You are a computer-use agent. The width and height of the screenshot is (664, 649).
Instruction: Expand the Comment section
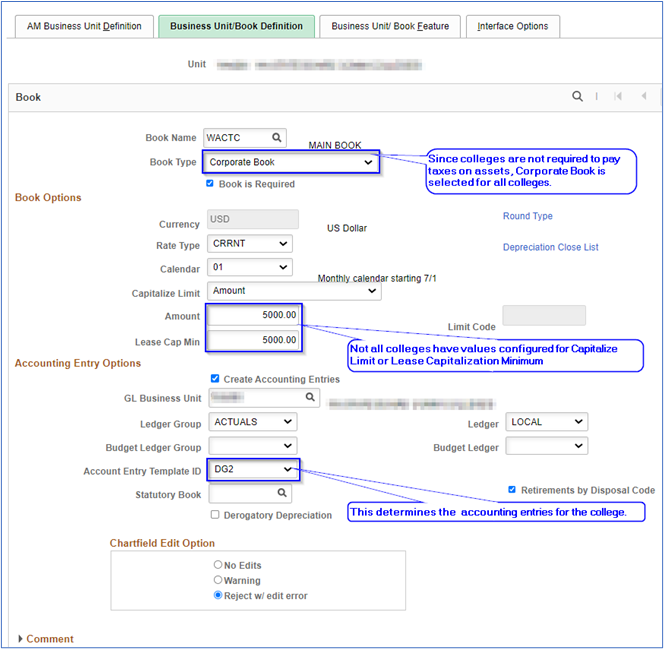click(x=23, y=639)
